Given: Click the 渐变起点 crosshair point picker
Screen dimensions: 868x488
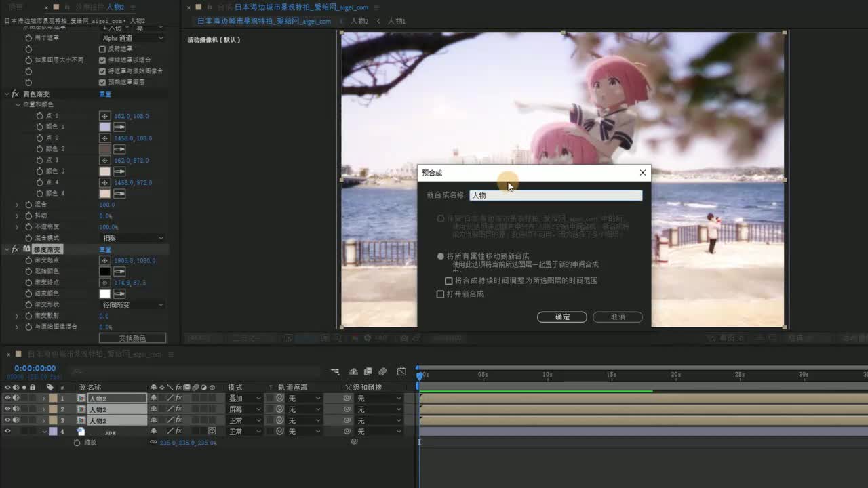Looking at the screenshot, I should tap(105, 260).
